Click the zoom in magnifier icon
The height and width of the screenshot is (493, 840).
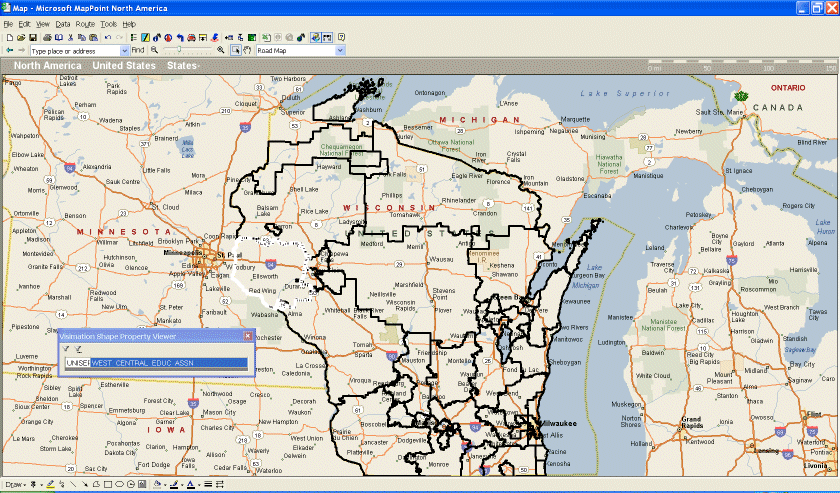tap(220, 50)
